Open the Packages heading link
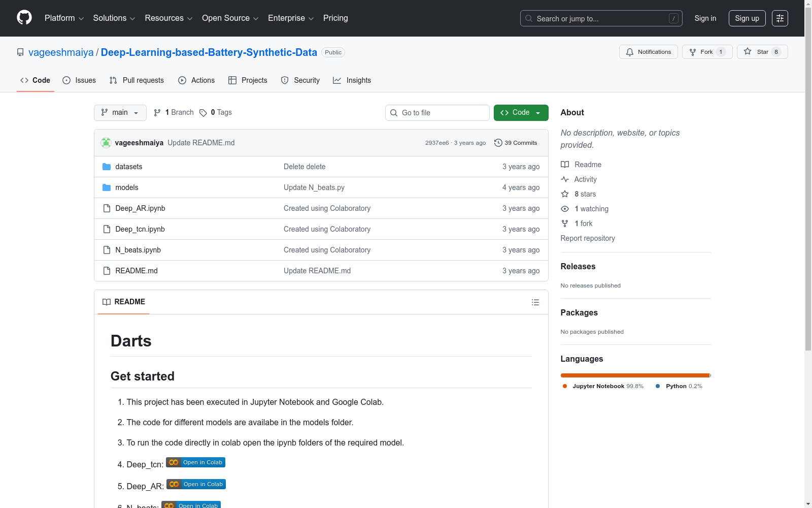This screenshot has width=812, height=508. coord(579,312)
